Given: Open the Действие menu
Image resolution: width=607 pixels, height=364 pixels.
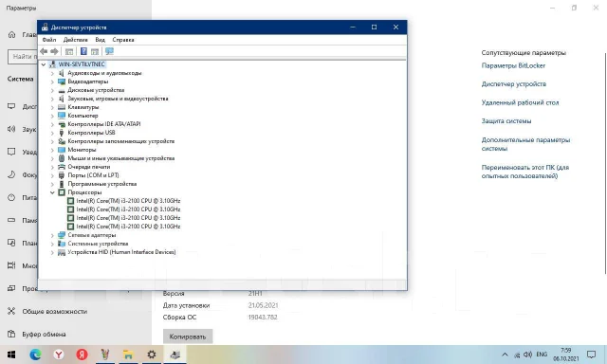Looking at the screenshot, I should [76, 40].
